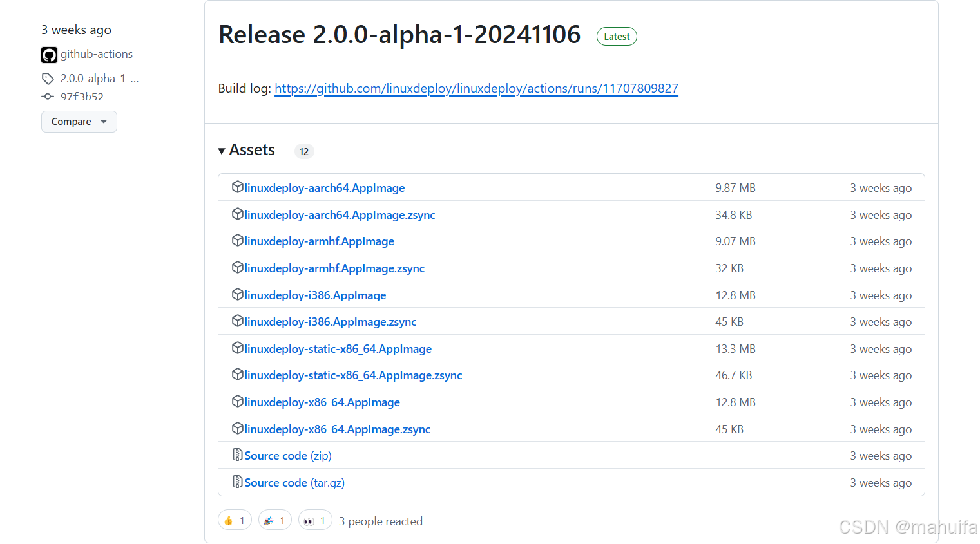Image resolution: width=980 pixels, height=544 pixels.
Task: Download linuxdeploy-i386.AppImage.zsync
Action: tap(331, 322)
